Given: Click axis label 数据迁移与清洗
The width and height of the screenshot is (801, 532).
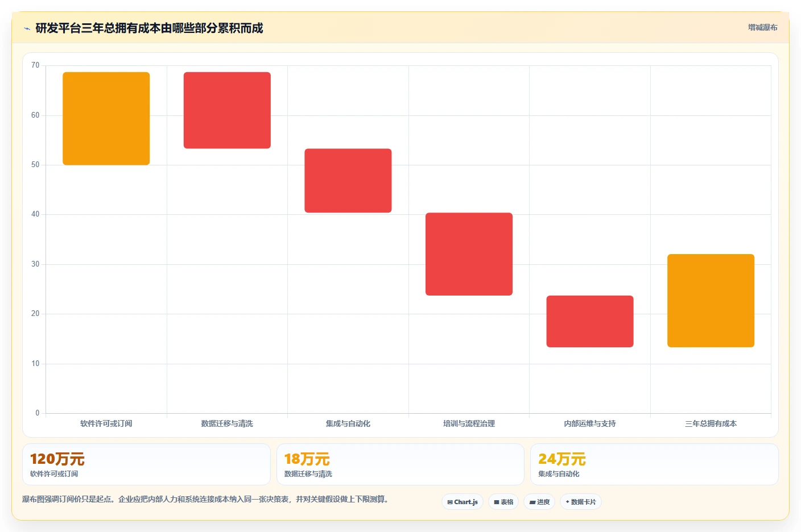Looking at the screenshot, I should click(x=227, y=423).
